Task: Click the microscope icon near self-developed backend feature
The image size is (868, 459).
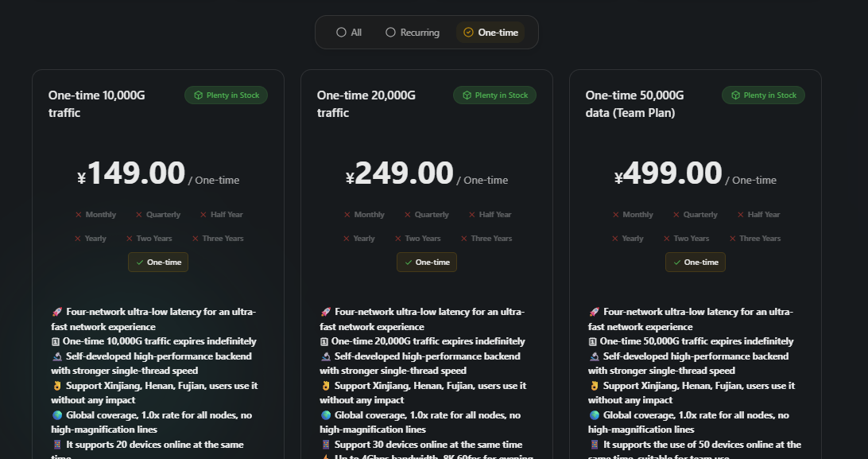Action: tap(57, 356)
